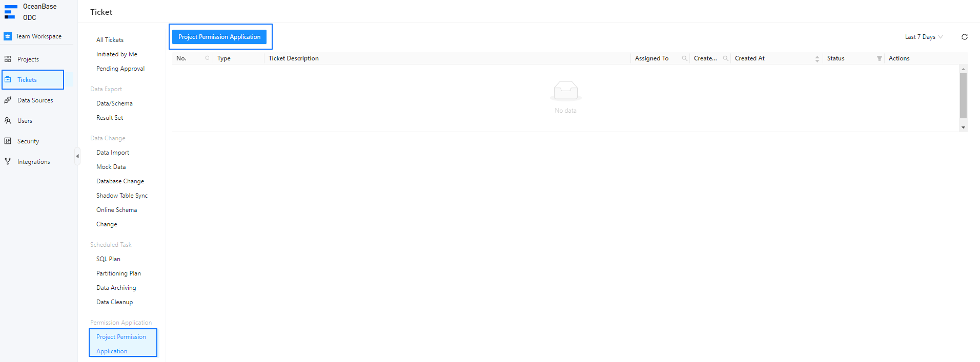Collapse the sidebar using the arrow handle
The height and width of the screenshot is (362, 980).
(x=77, y=156)
